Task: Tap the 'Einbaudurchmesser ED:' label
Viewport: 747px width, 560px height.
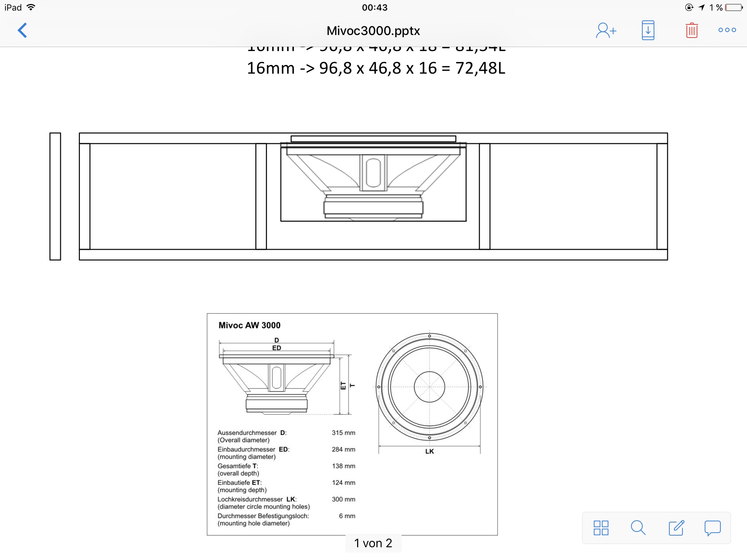Action: pyautogui.click(x=253, y=450)
